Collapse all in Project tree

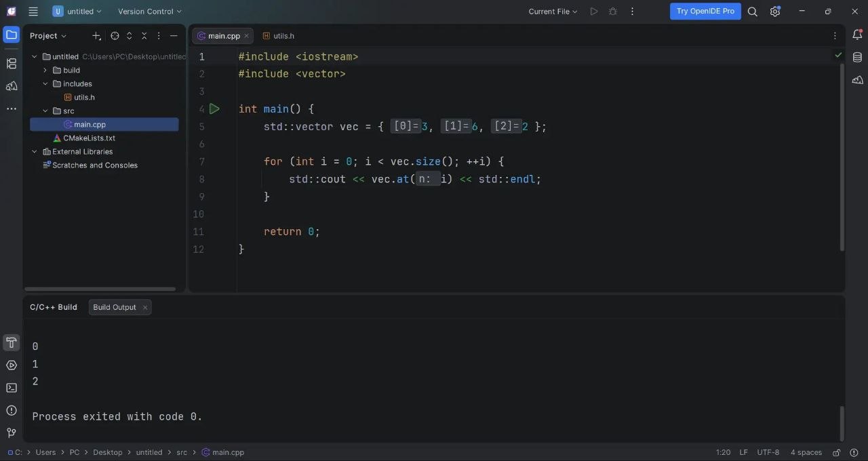pyautogui.click(x=144, y=36)
